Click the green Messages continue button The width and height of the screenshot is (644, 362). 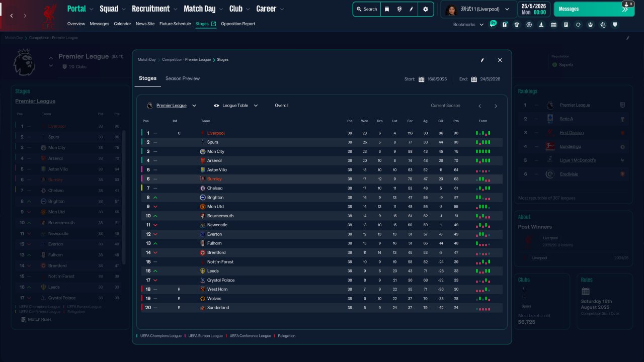coord(594,9)
